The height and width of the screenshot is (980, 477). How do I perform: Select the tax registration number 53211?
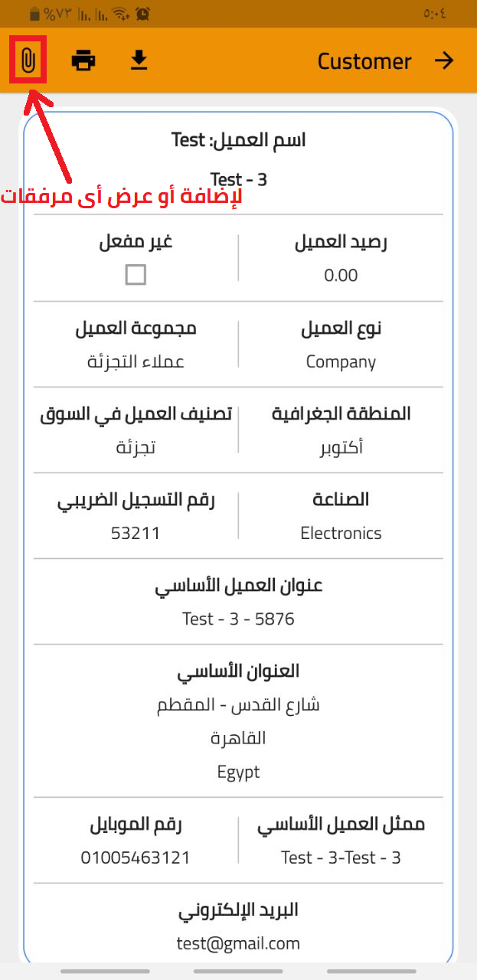click(136, 533)
